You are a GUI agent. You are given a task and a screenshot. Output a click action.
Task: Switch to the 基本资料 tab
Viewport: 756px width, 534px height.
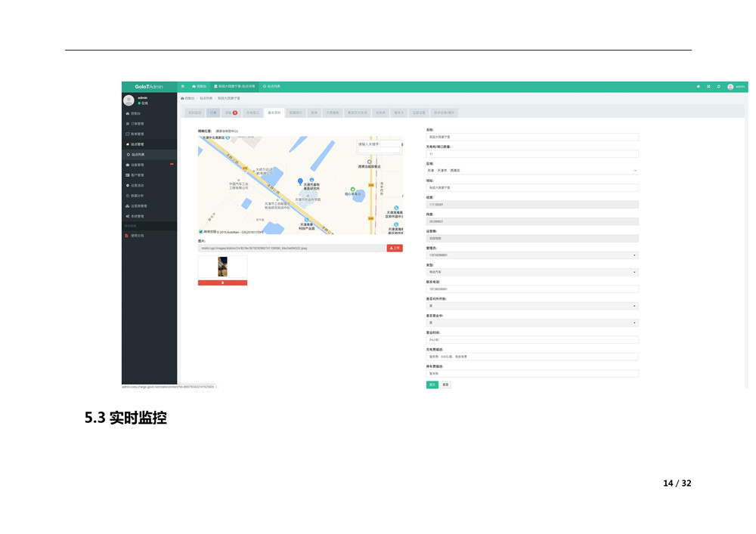274,113
